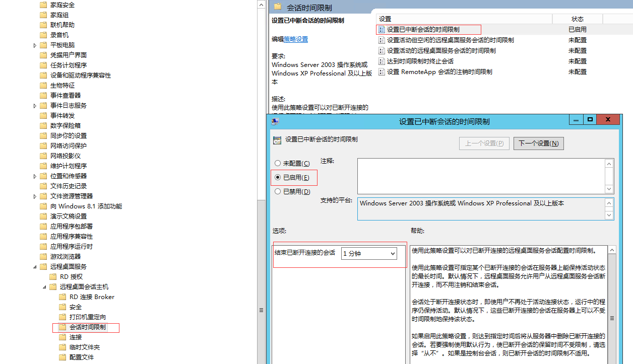Click the 文件资源管理器 folder icon
The image size is (633, 364).
point(44,196)
